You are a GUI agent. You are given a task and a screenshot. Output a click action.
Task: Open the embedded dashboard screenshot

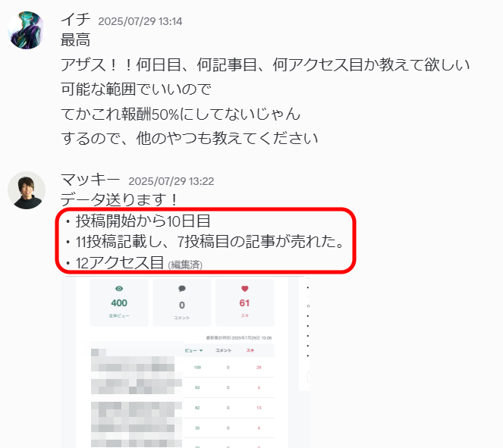185,362
